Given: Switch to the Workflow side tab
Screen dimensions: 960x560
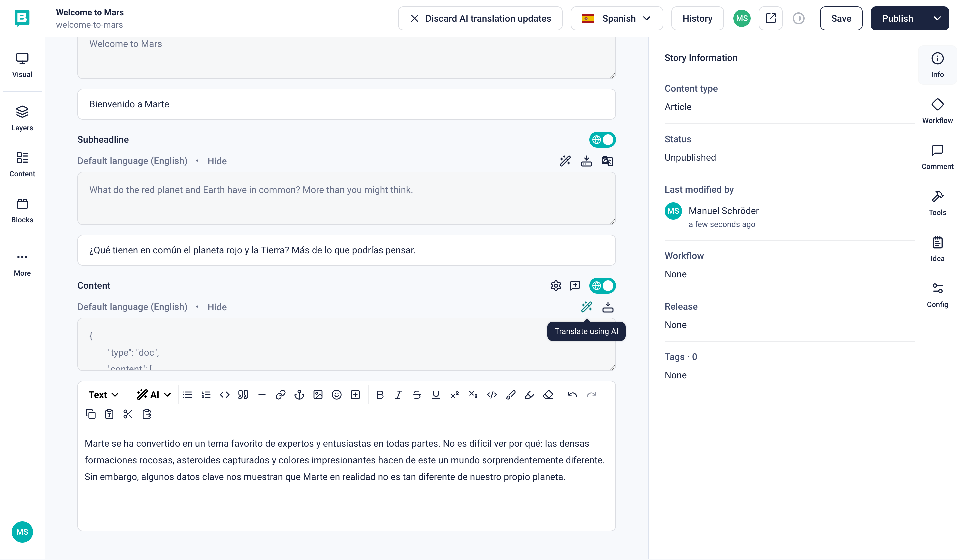Looking at the screenshot, I should tap(937, 110).
